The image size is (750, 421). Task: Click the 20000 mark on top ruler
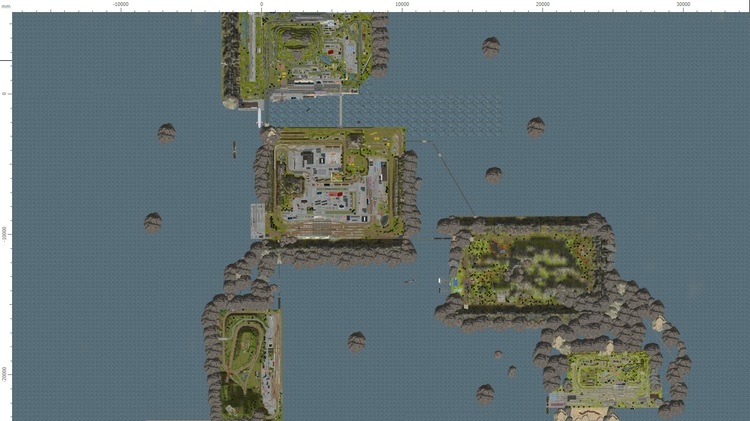[542, 4]
